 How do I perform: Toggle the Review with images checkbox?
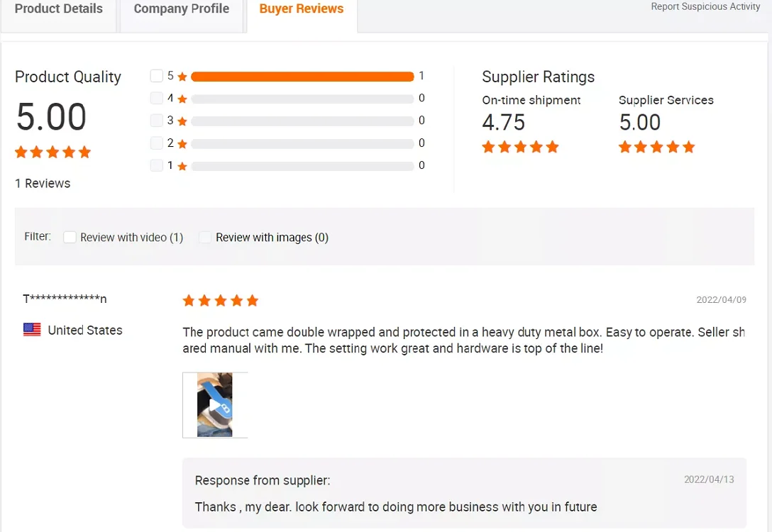pyautogui.click(x=205, y=238)
